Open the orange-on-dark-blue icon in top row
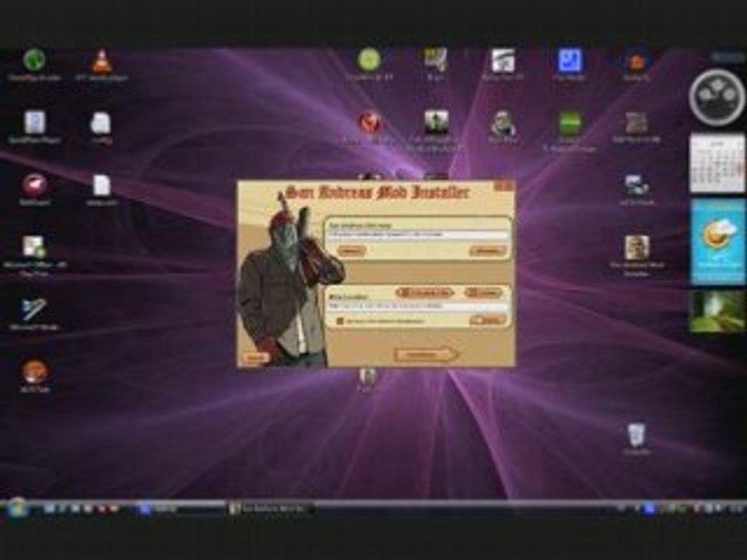747x560 pixels. [x=637, y=61]
